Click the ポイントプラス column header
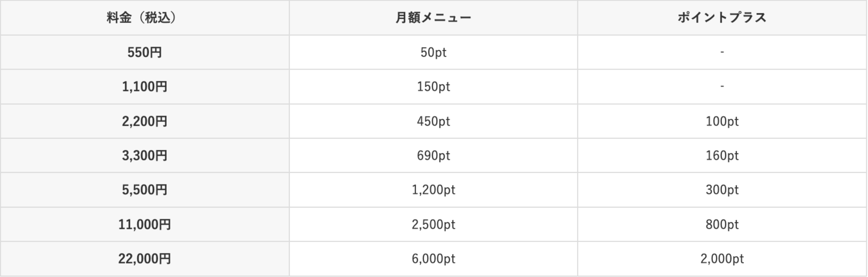 click(x=722, y=17)
